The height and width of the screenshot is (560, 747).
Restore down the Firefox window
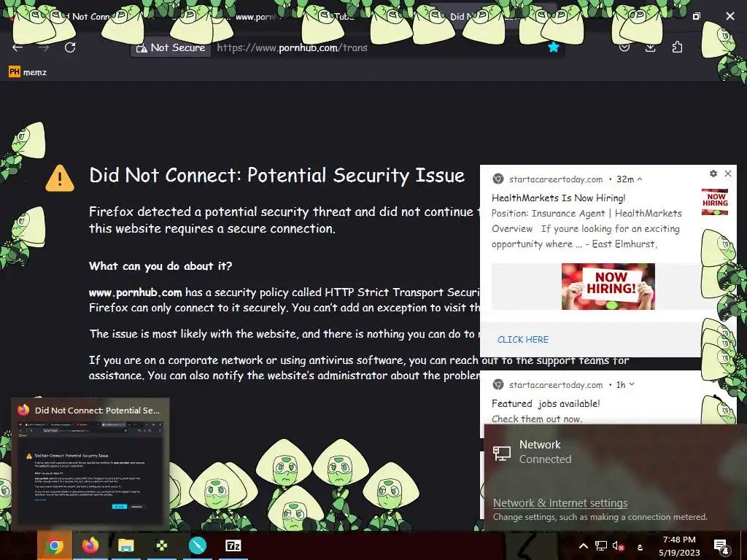[x=697, y=16]
